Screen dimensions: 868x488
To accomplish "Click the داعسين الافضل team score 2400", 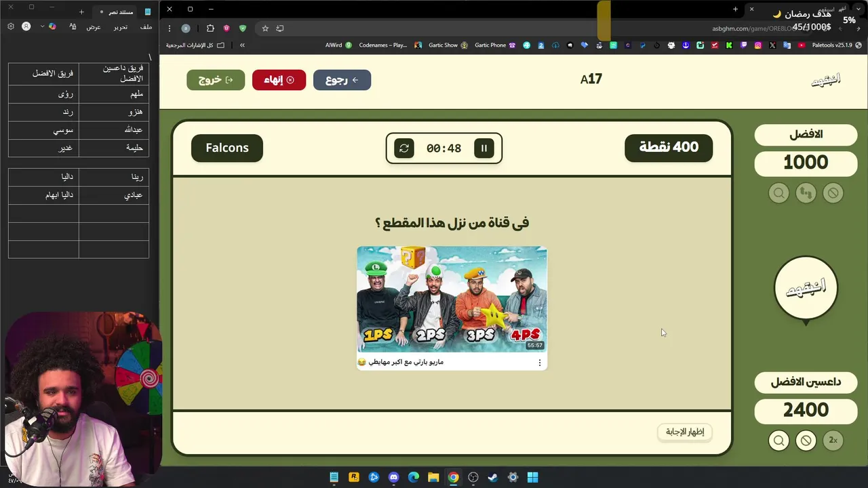I will 806,410.
